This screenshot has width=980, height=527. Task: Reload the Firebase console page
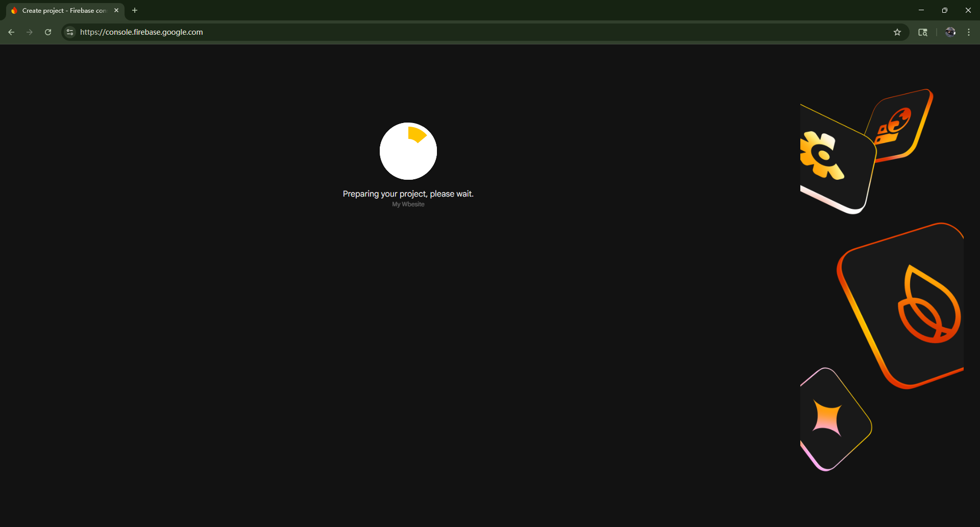(x=48, y=32)
